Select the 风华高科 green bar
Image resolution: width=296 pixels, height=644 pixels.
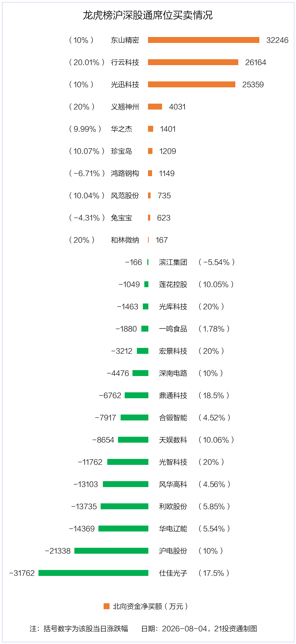125,484
